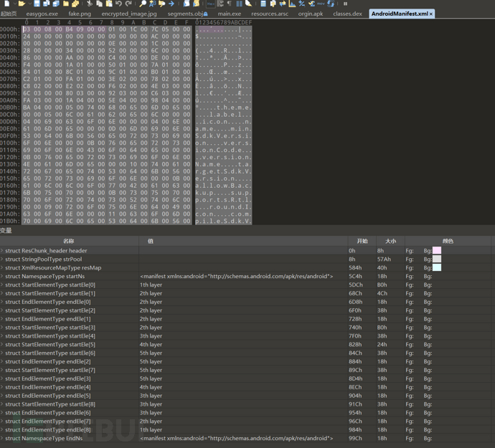Open the Calculator toolbar icon
The width and height of the screenshot is (495, 448).
click(x=263, y=4)
